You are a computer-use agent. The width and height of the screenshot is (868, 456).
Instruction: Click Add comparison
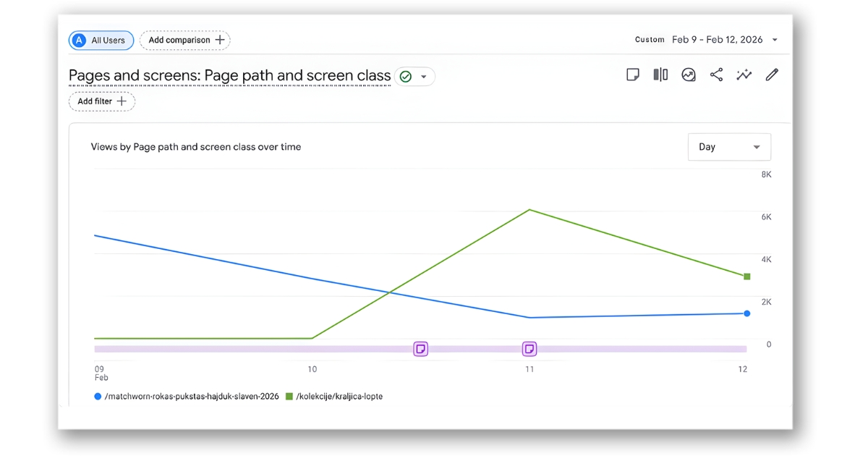coord(185,41)
